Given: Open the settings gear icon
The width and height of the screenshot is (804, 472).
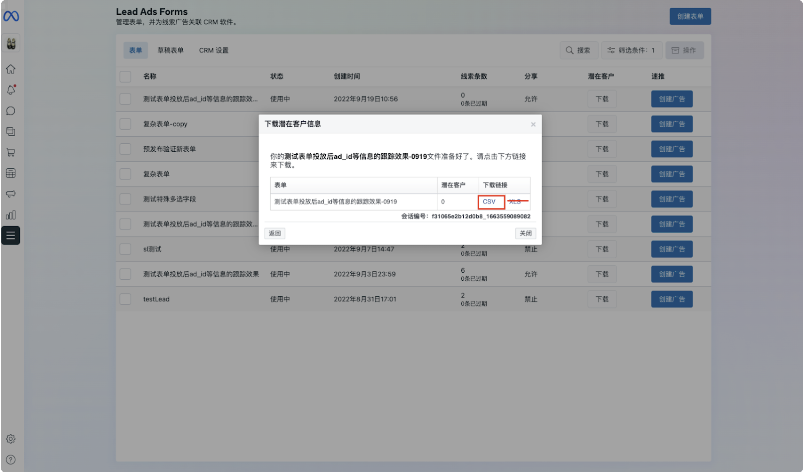Looking at the screenshot, I should (x=11, y=438).
